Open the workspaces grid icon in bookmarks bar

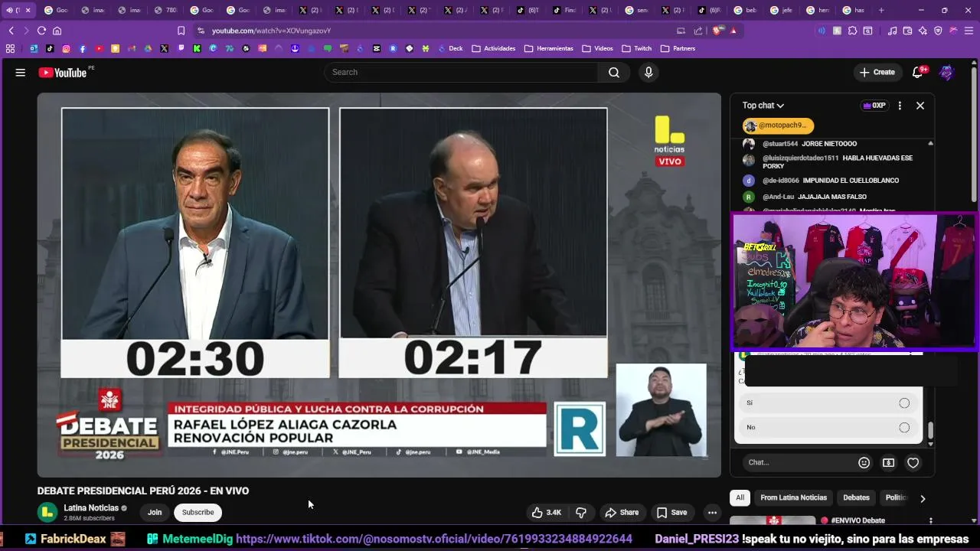point(10,48)
